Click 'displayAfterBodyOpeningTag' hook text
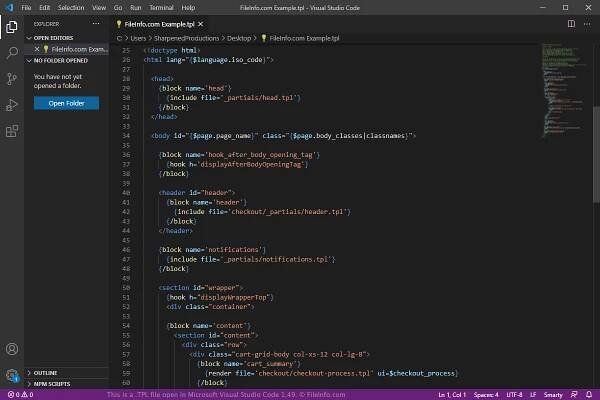This screenshot has height=400, width=600. point(252,164)
